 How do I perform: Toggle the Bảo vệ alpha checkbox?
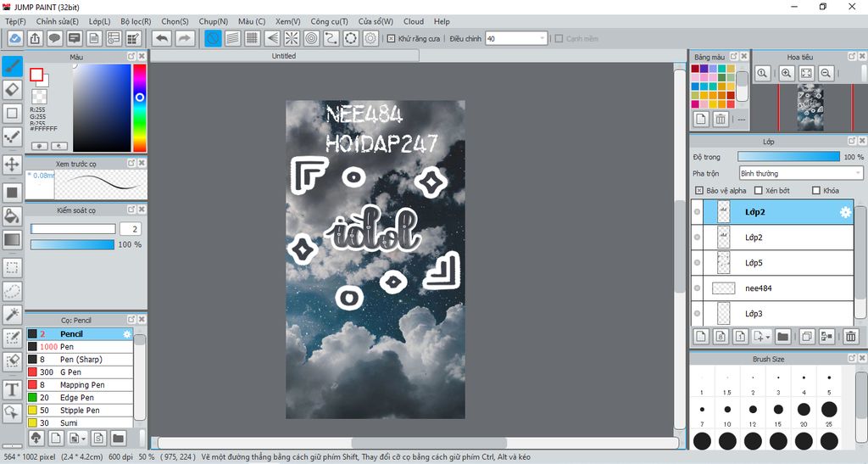tap(699, 191)
